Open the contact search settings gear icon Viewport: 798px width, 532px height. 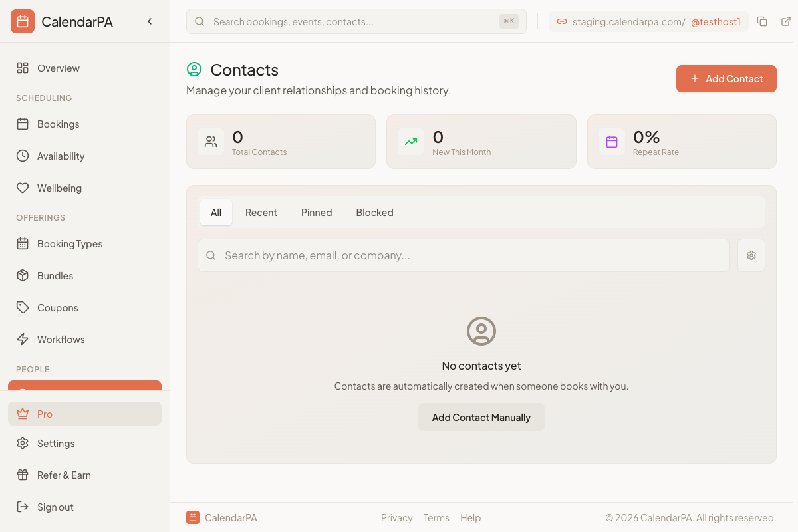(x=751, y=255)
